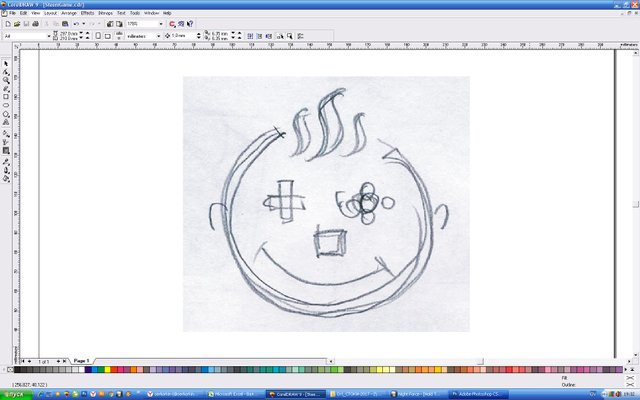Toggle Snap To Objects
This screenshot has height=400, width=640.
pyautogui.click(x=269, y=36)
